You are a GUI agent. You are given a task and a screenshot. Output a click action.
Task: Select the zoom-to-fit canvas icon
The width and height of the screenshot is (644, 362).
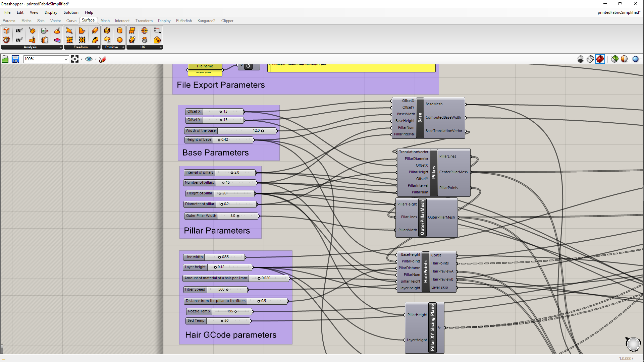click(x=74, y=59)
